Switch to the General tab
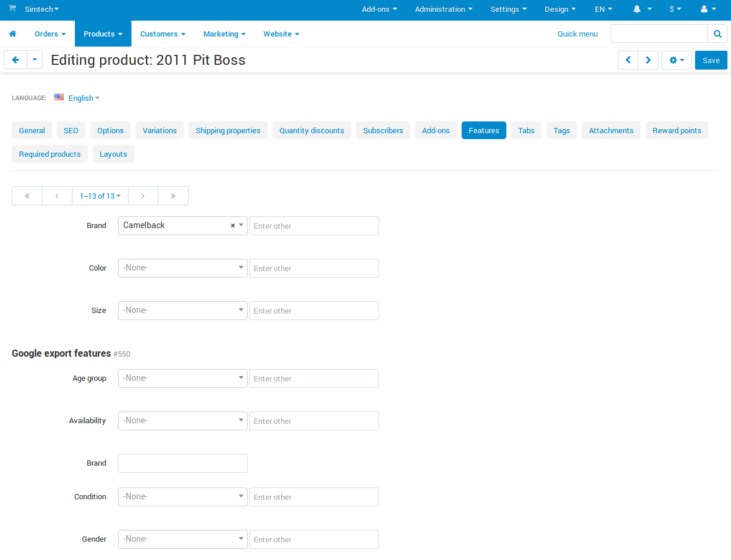This screenshot has height=560, width=731. pos(32,131)
